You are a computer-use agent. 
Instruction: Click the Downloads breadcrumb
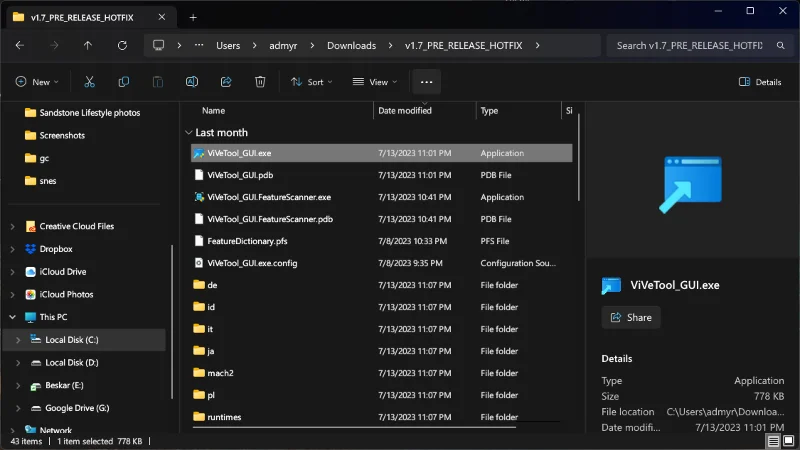pyautogui.click(x=352, y=45)
